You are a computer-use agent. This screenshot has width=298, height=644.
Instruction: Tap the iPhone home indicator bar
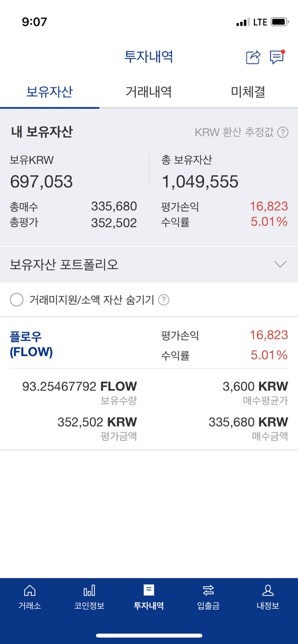(x=149, y=635)
